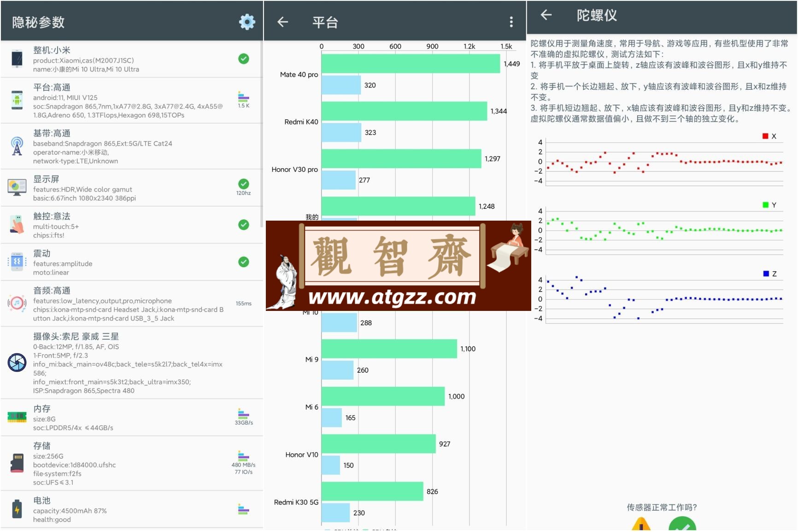Tap green check mark on 整机:小米 row
Image resolution: width=798 pixels, height=532 pixels.
click(243, 58)
